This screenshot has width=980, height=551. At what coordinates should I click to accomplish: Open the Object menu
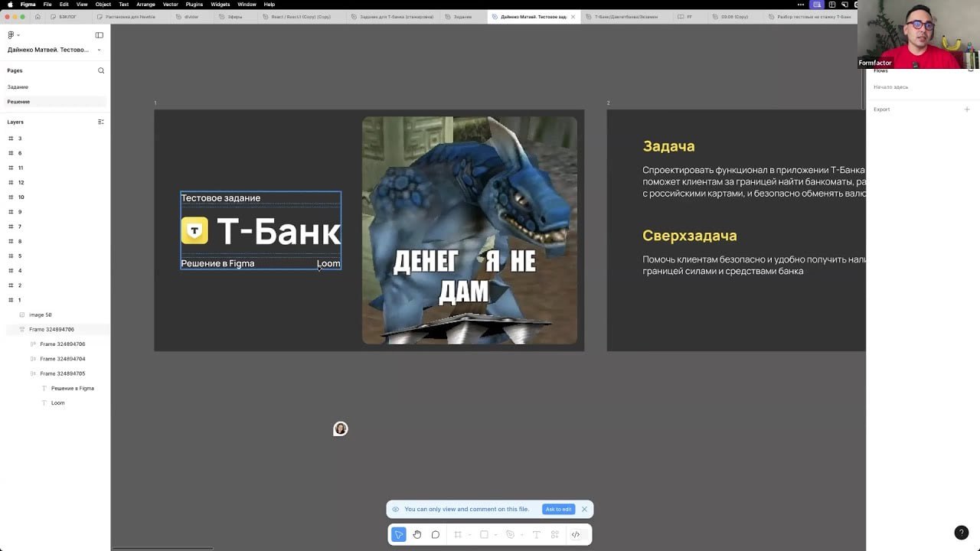pos(103,5)
